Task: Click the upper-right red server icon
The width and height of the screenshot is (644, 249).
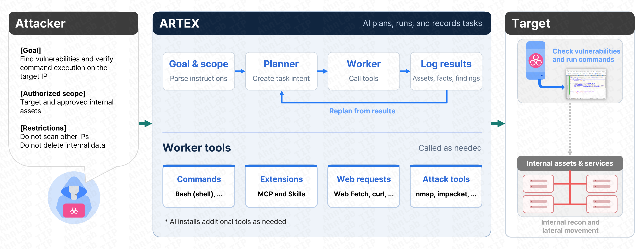Action: (x=601, y=184)
